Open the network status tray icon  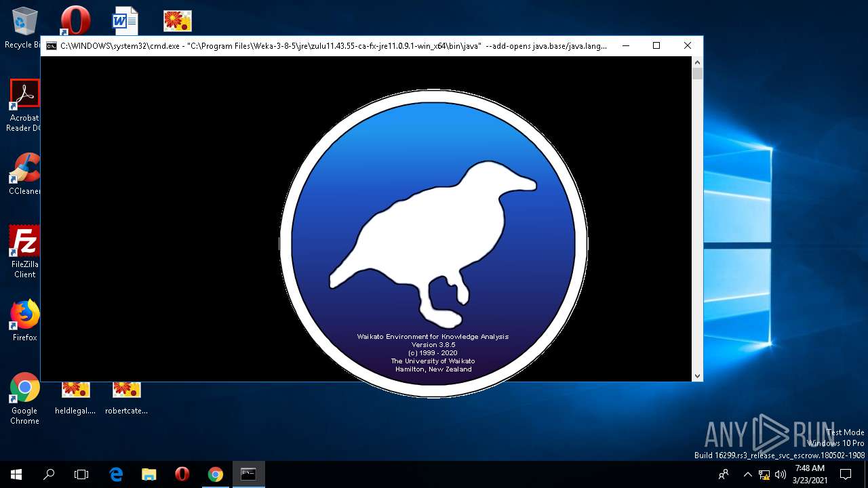[764, 474]
